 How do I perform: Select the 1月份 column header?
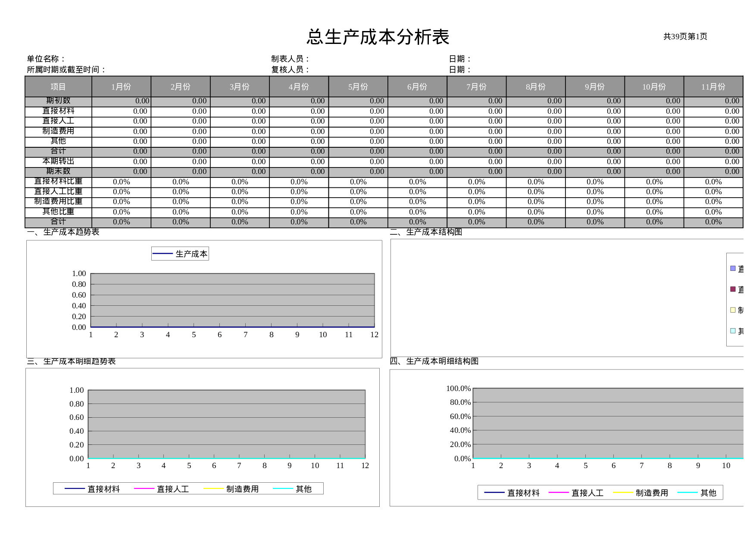click(x=121, y=87)
